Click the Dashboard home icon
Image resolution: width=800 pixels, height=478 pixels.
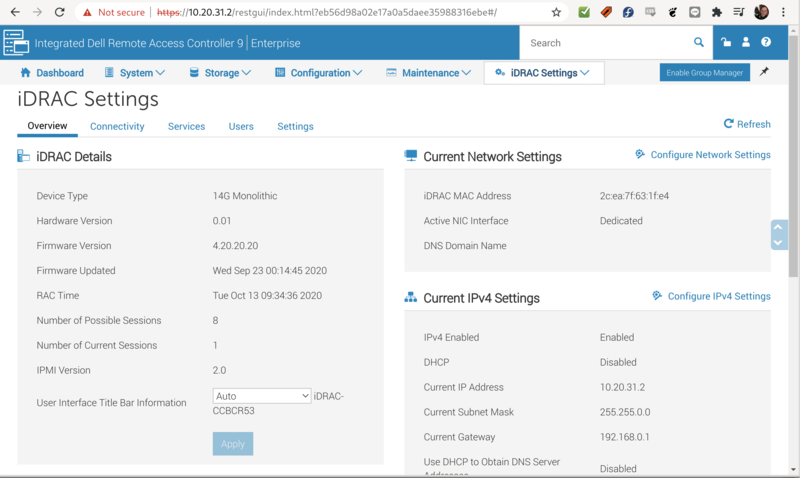tap(26, 72)
